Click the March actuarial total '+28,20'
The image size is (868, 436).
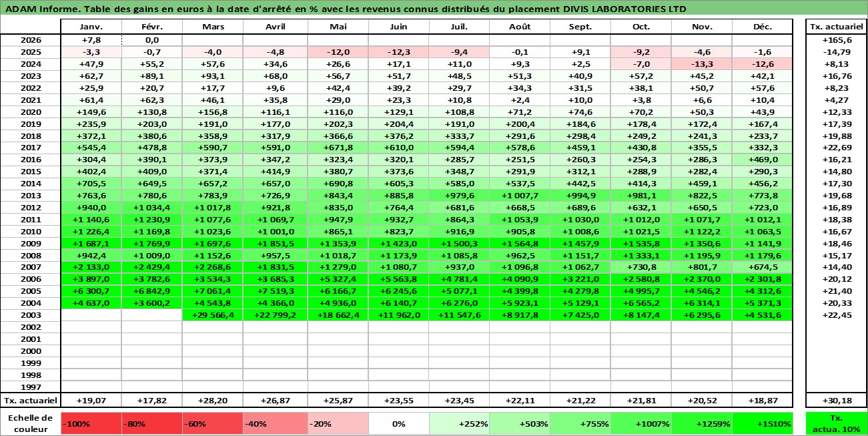point(212,401)
